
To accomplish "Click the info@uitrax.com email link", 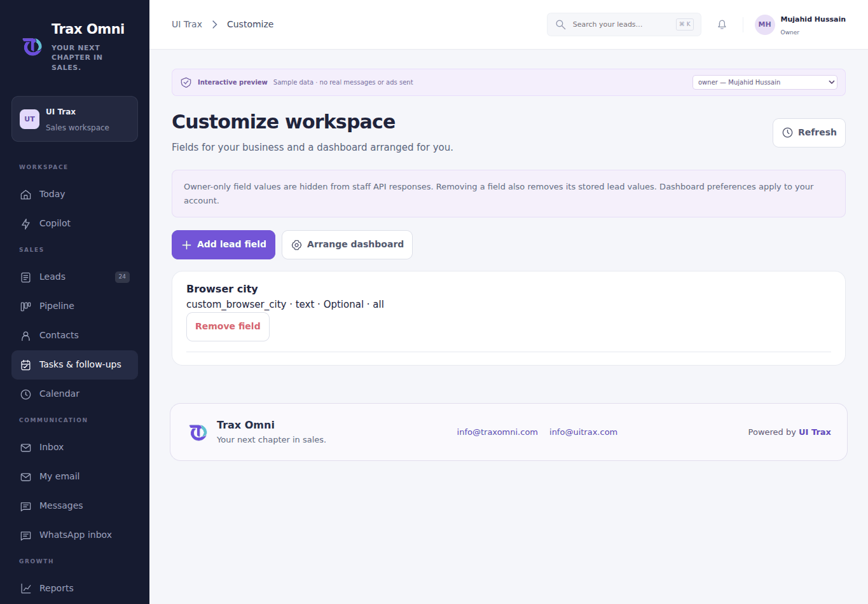I will click(x=583, y=432).
